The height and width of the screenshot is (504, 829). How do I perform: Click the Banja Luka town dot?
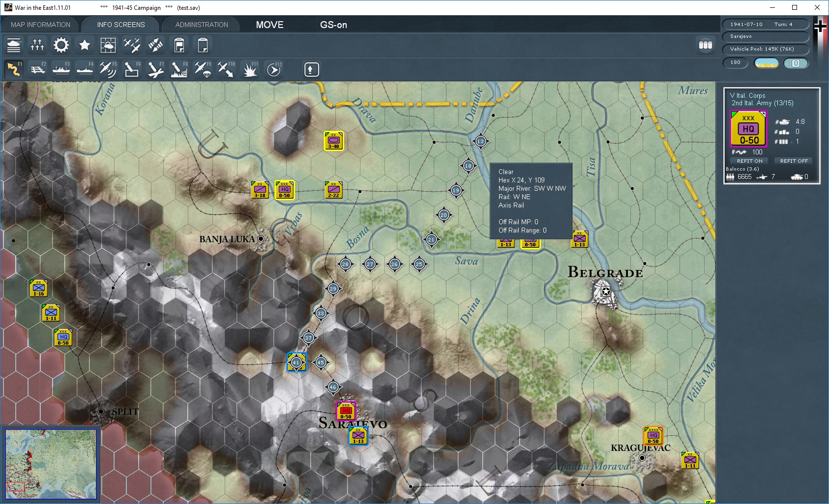pos(261,239)
